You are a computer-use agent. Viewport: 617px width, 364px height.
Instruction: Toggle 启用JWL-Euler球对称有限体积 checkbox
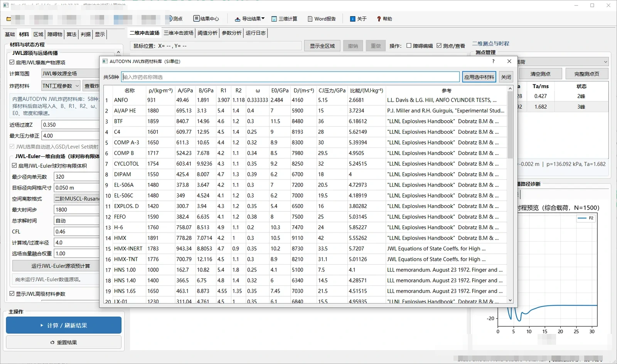[15, 166]
